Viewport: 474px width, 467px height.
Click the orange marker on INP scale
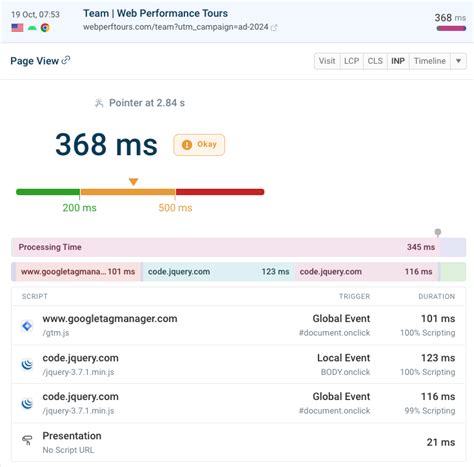134,182
